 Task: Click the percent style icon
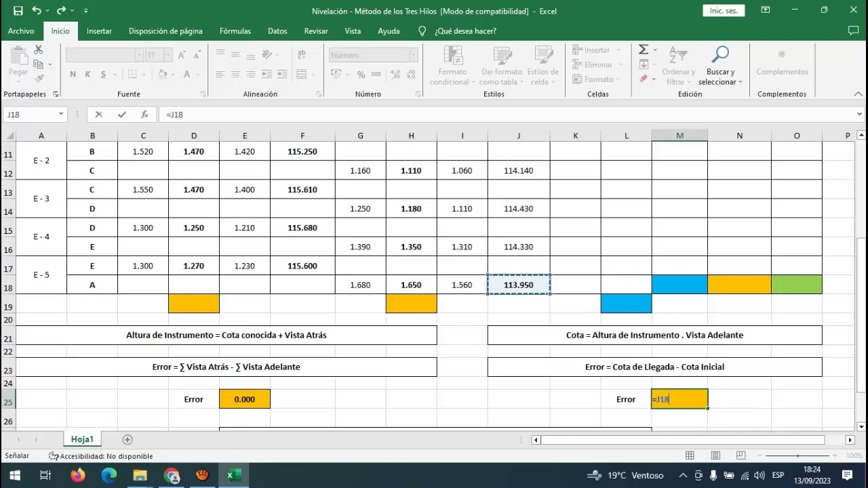[361, 75]
